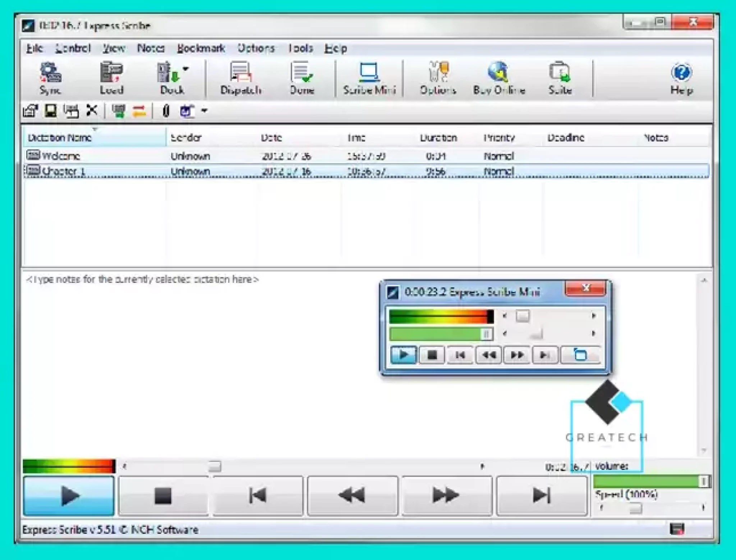Open the Load dictation tool
This screenshot has height=560, width=736.
pyautogui.click(x=111, y=78)
